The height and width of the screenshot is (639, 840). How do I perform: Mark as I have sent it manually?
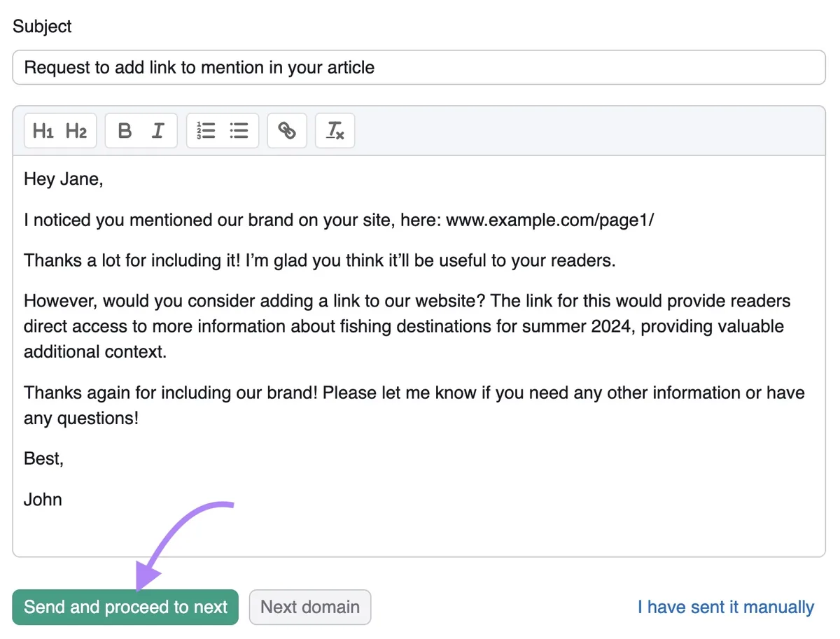pos(726,607)
